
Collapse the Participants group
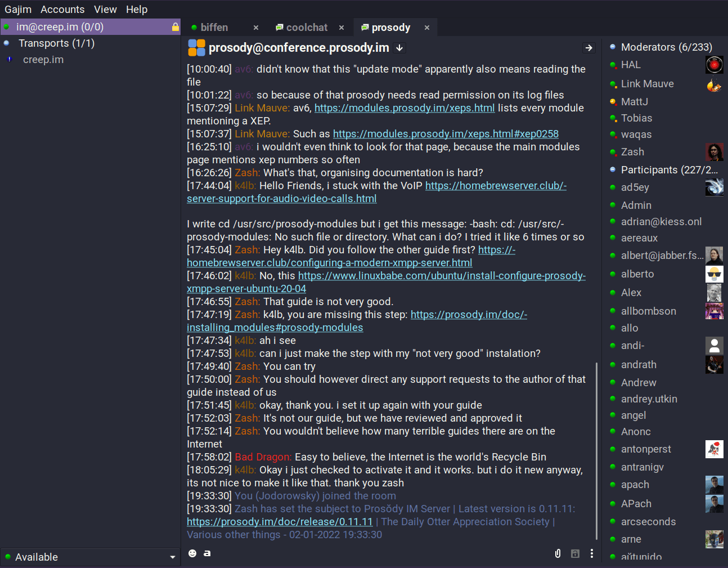click(613, 169)
